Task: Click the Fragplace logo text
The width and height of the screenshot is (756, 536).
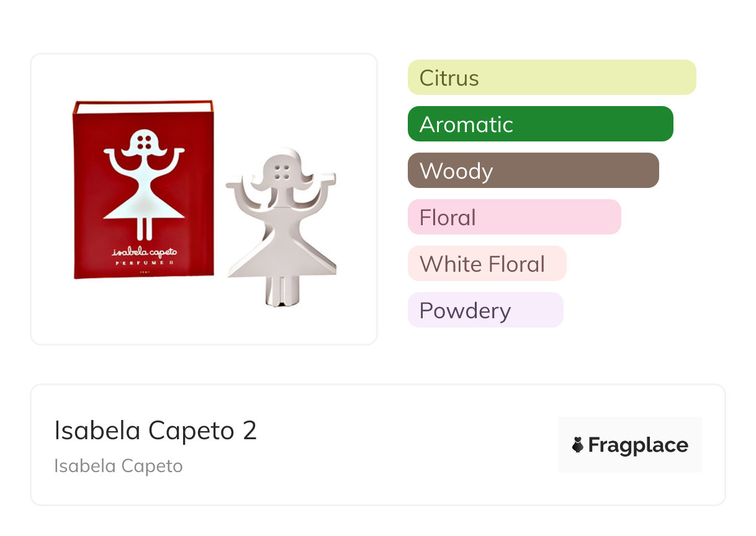Action: pyautogui.click(x=637, y=445)
